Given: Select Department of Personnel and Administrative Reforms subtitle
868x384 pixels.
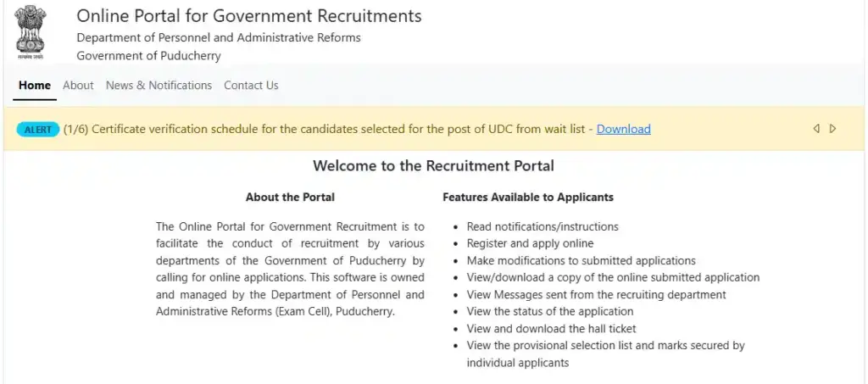Looking at the screenshot, I should 218,37.
